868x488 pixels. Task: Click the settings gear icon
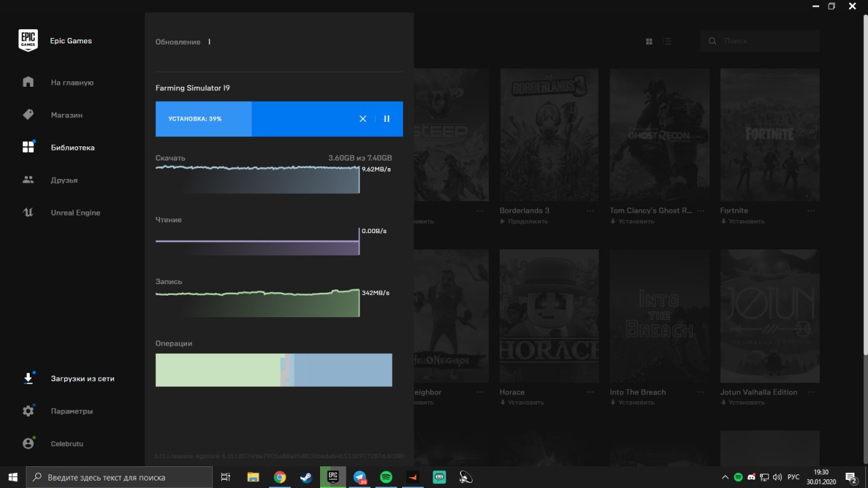(28, 411)
